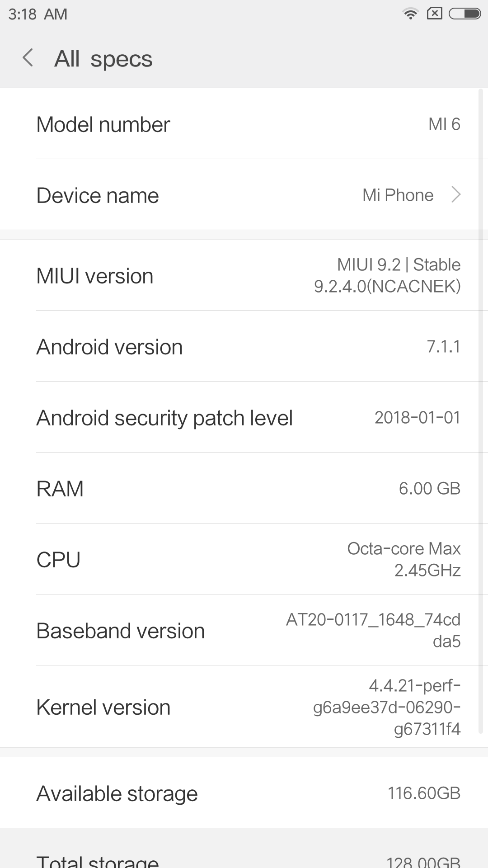
Task: Tap the Total storage row
Action: click(x=244, y=859)
